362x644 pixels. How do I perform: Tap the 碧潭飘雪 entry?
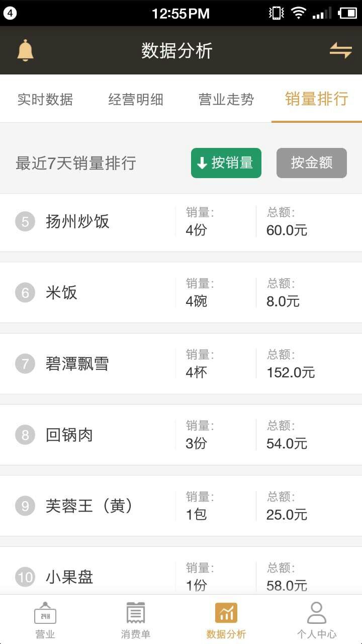tap(181, 364)
